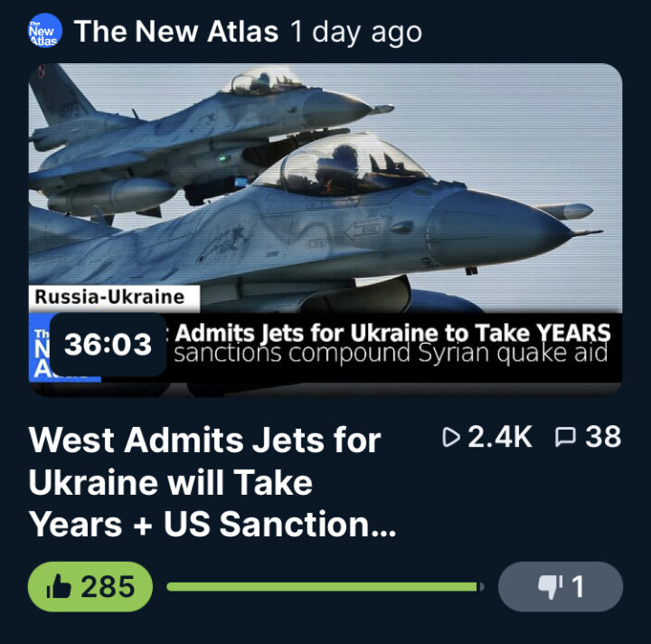The height and width of the screenshot is (644, 651).
Task: Open The New Atlas channel name link
Action: click(176, 32)
